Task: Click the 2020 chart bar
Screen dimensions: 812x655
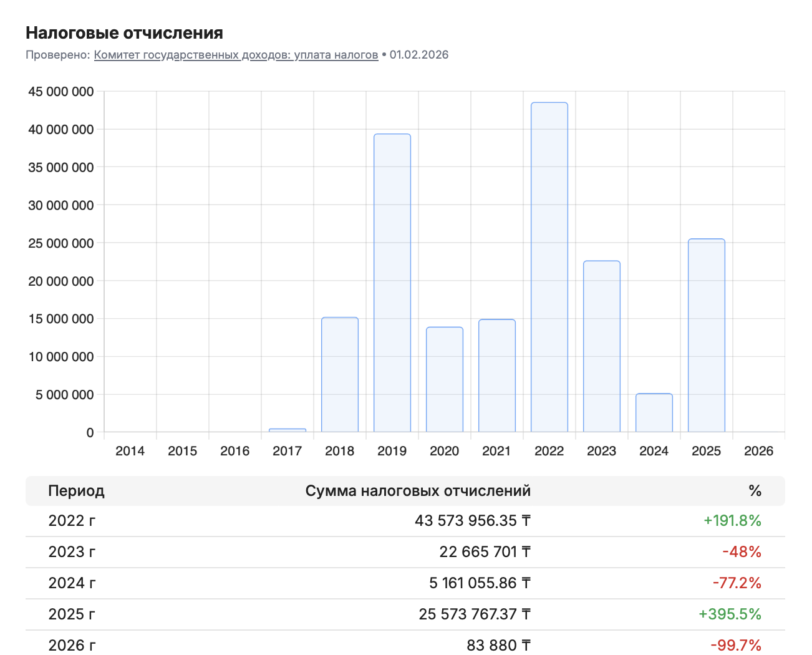Action: coord(445,379)
